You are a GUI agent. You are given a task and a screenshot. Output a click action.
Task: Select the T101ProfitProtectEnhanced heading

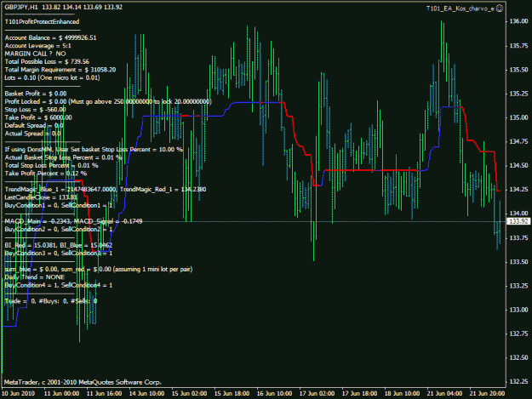pyautogui.click(x=42, y=22)
